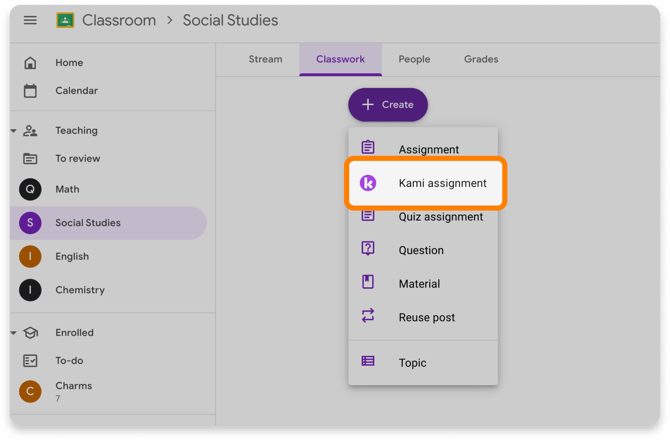Click the English class orange avatar

pyautogui.click(x=30, y=256)
